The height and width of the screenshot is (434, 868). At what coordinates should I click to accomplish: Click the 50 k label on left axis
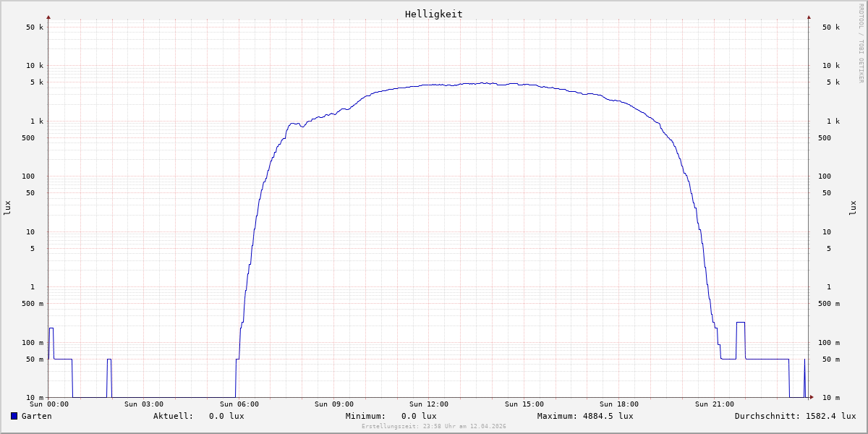click(35, 27)
